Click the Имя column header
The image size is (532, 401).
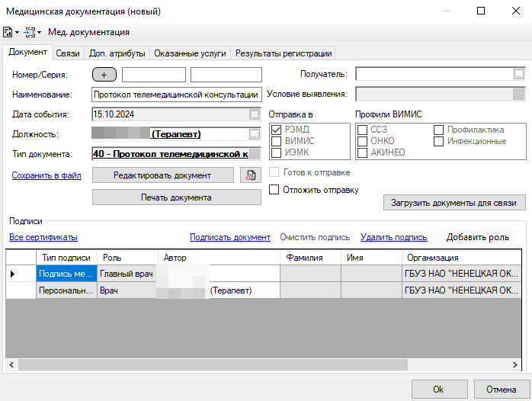coord(371,258)
